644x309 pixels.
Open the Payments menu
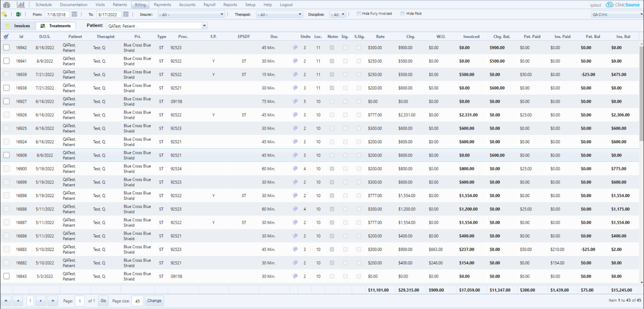162,4
